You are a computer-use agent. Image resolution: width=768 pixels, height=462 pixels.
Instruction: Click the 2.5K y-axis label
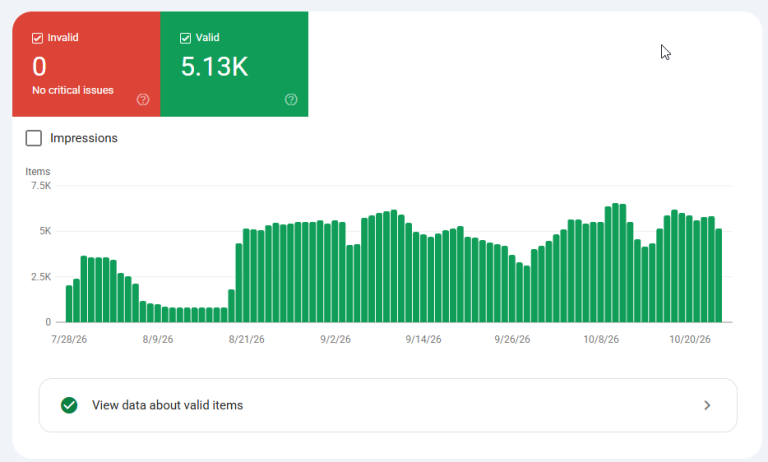[41, 277]
